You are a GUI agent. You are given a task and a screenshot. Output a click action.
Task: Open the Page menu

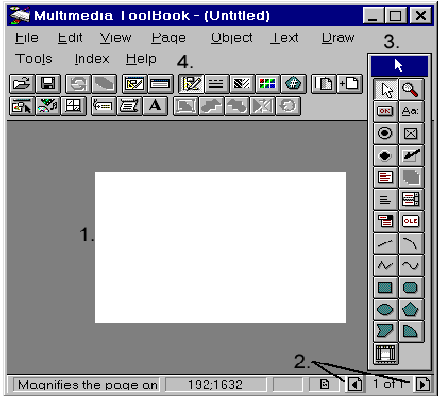pos(168,38)
